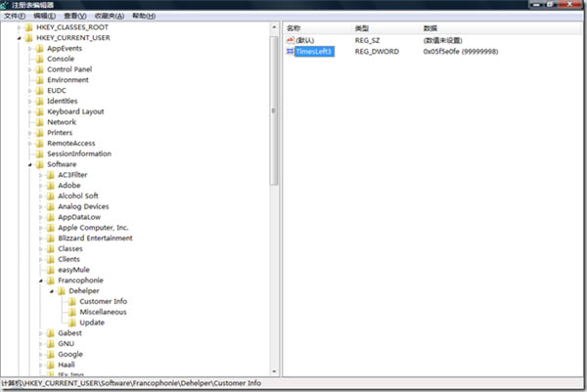Image resolution: width=587 pixels, height=392 pixels.
Task: Close the Registry Editor window
Action: 569,4
